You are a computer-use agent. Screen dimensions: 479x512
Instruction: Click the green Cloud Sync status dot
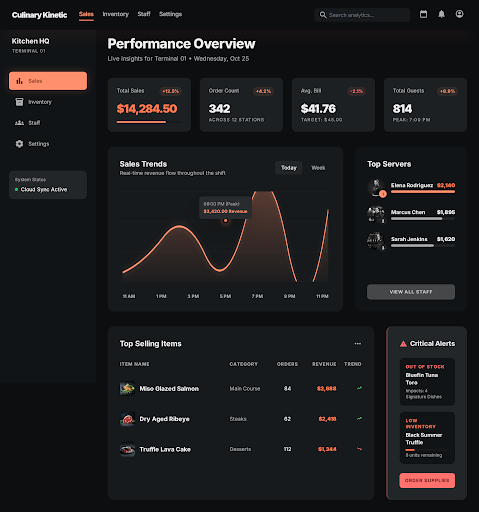point(16,190)
